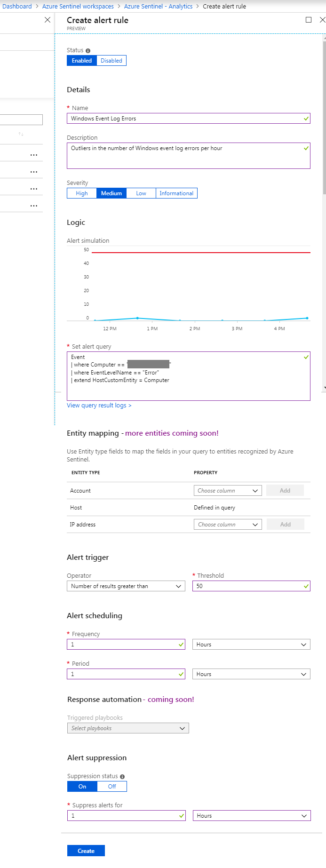Open IP address Choose column dropdown
The image size is (326, 868).
coord(228,525)
